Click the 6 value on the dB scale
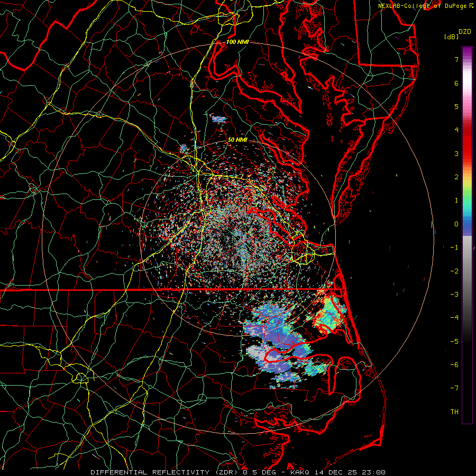Image resolution: width=476 pixels, height=476 pixels. point(456,83)
